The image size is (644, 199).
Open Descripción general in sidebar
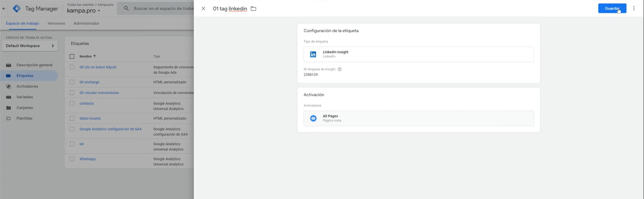[x=34, y=65]
